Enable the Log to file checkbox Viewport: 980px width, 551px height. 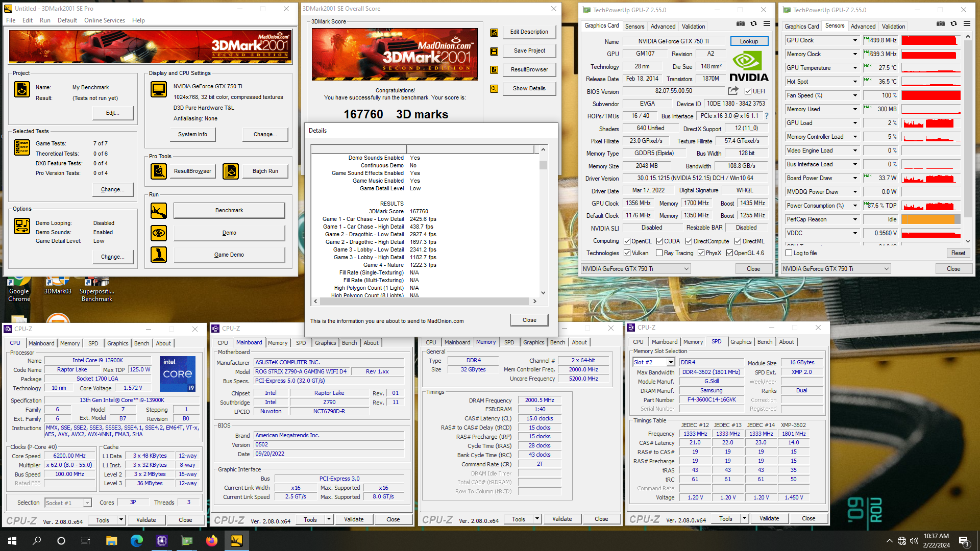[789, 253]
